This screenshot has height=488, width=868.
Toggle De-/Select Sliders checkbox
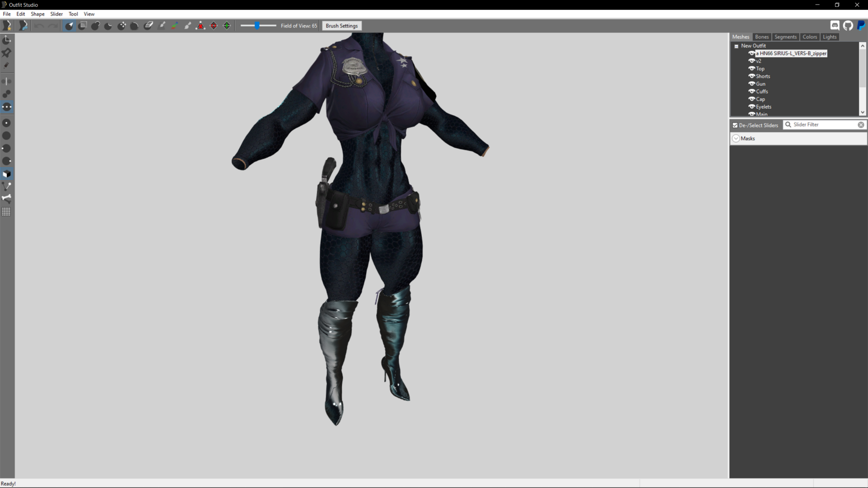click(735, 125)
